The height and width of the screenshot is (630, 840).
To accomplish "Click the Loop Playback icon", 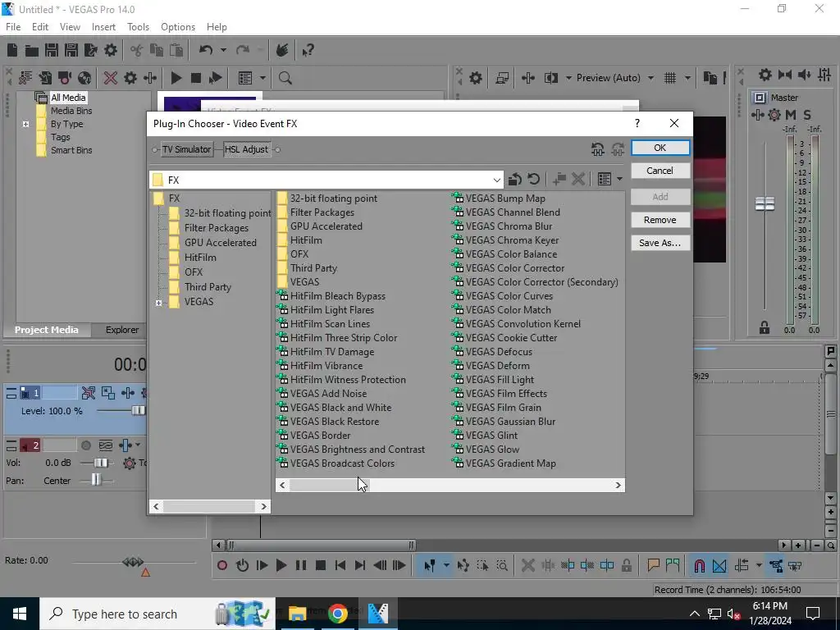I will pos(242,566).
